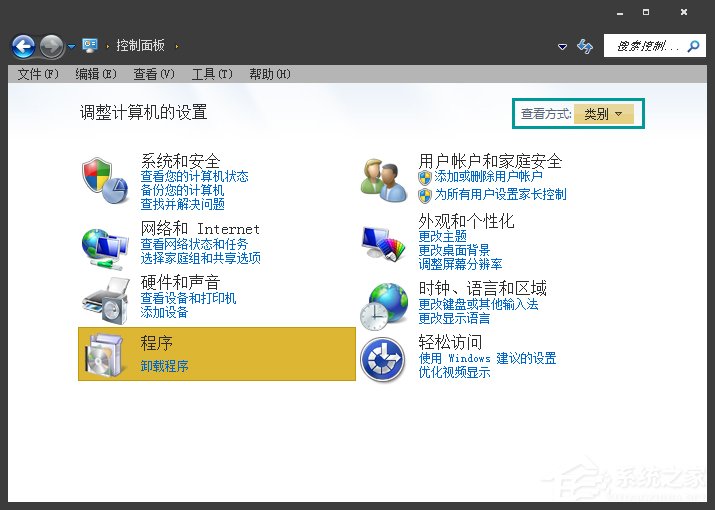715x510 pixels.
Task: Open 程序 category heading
Action: click(x=156, y=343)
